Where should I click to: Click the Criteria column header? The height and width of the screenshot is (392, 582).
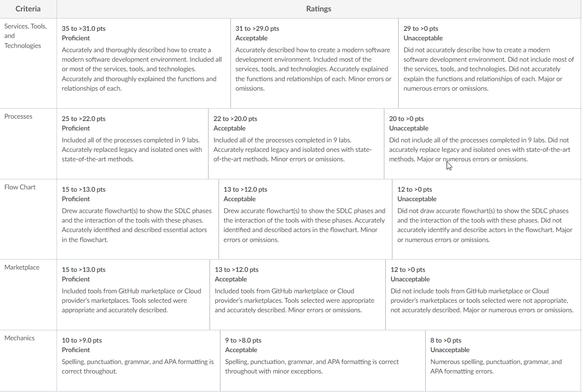click(x=28, y=9)
